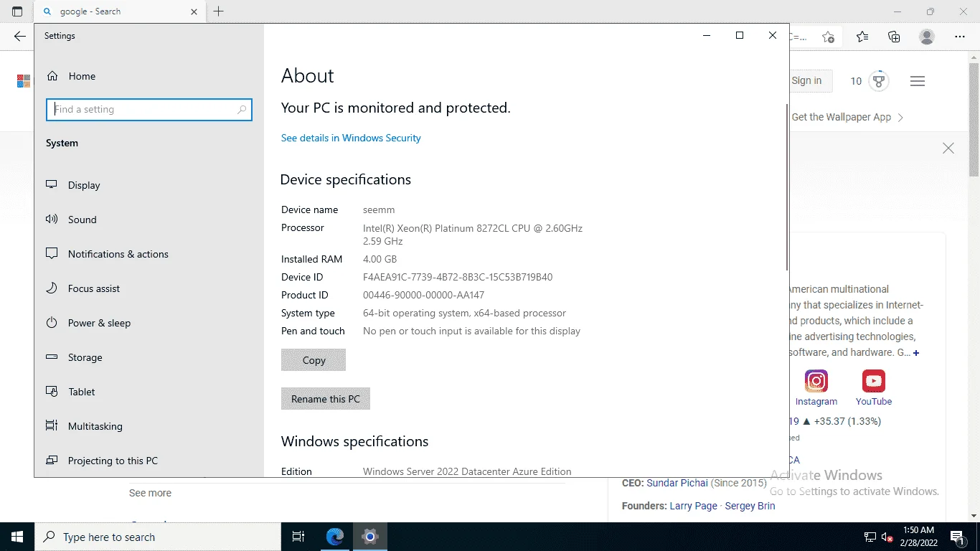Open a new Edge tab

219,11
